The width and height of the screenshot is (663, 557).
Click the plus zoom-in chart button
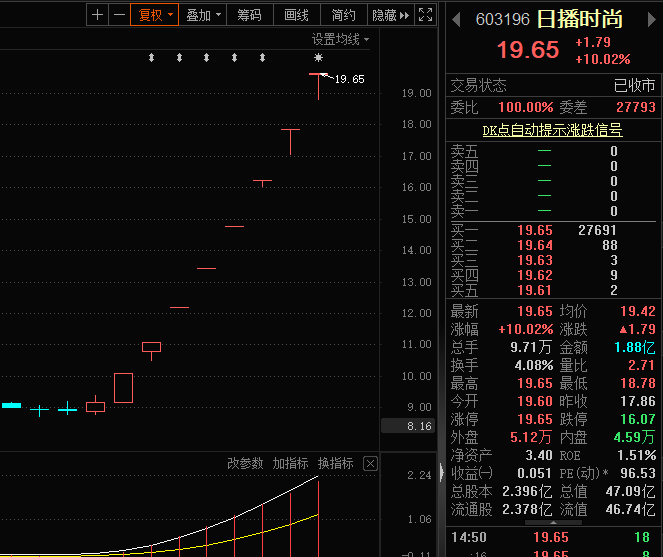click(97, 15)
